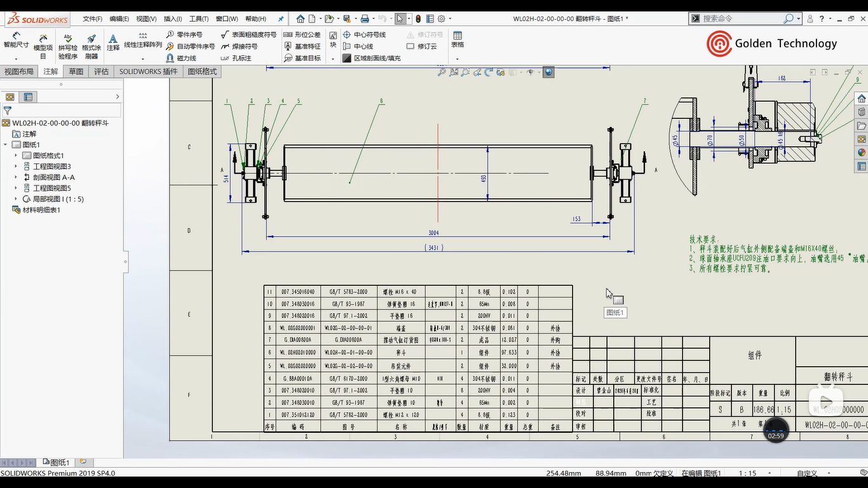Choose the Surface Finish (表面粗糙度符号) symbol tool
868x488 pixels.
click(248, 34)
